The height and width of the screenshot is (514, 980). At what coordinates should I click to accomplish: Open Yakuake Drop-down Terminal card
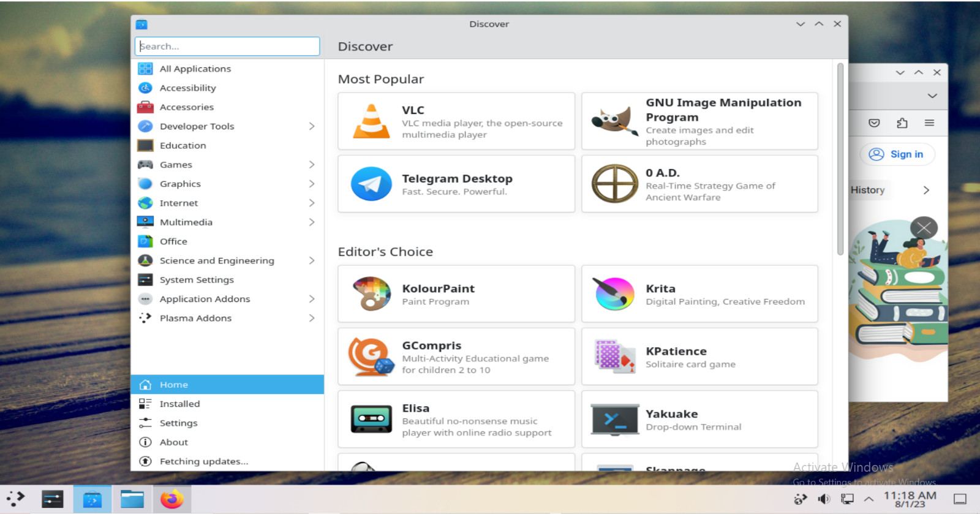tap(699, 419)
